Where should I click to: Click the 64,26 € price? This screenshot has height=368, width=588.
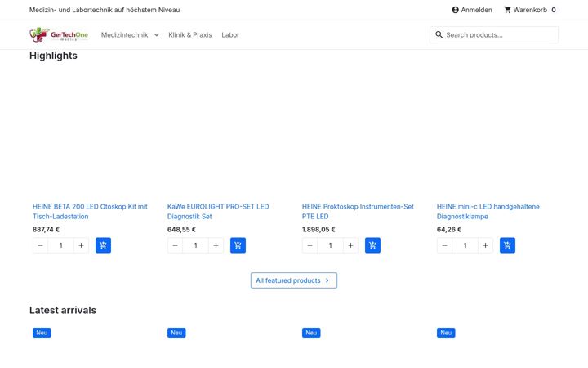coord(449,230)
